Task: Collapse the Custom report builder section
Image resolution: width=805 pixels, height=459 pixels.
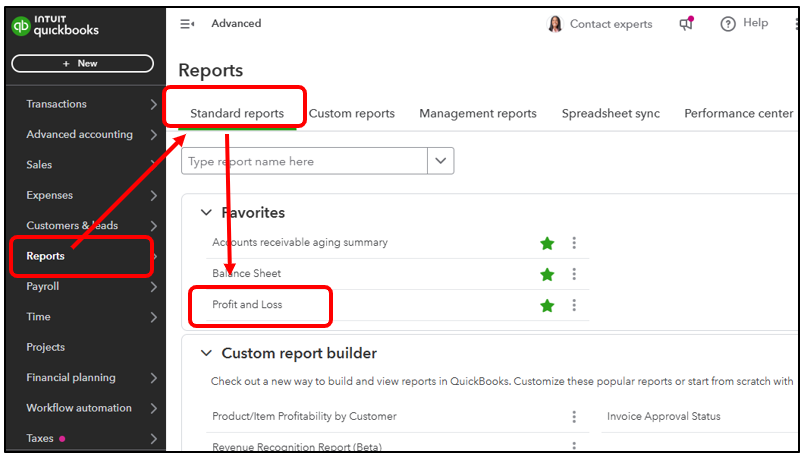Action: (x=207, y=353)
